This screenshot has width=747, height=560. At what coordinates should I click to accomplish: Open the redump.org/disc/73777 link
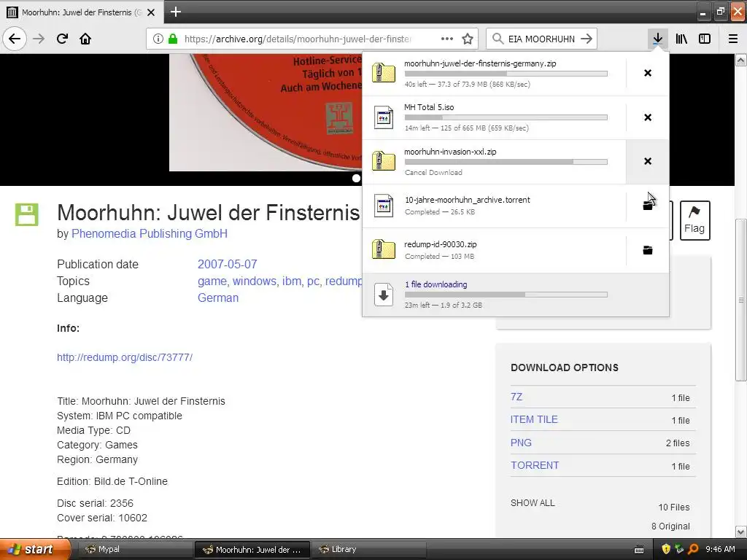(x=125, y=357)
